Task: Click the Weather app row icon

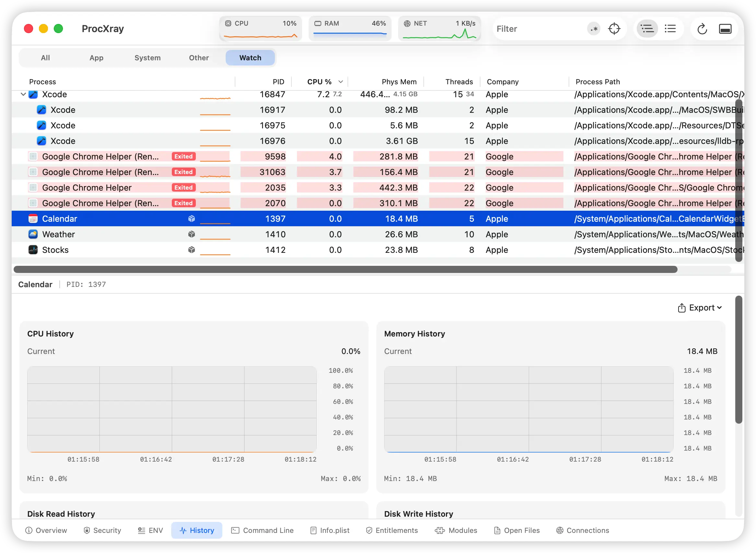Action: [33, 234]
